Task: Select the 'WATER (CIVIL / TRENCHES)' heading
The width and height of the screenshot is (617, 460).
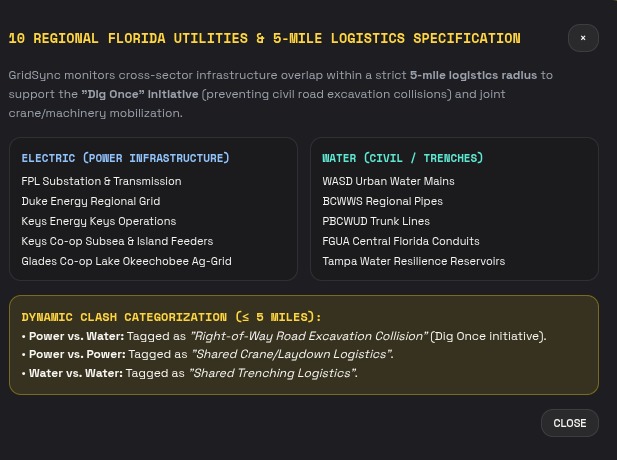Action: pos(403,158)
